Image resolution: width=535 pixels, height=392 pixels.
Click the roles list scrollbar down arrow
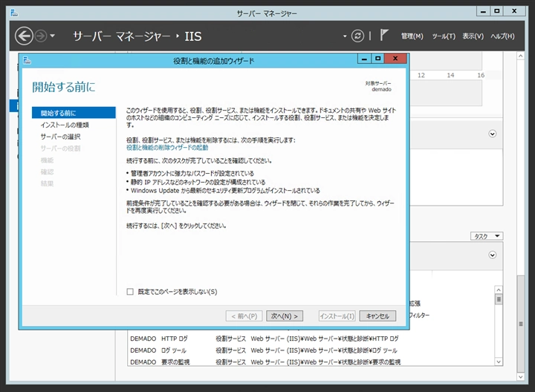499,362
